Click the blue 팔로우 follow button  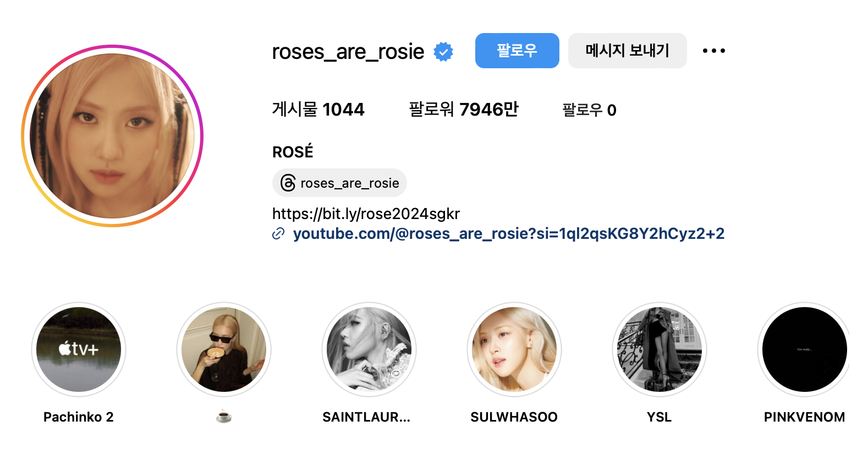[517, 51]
